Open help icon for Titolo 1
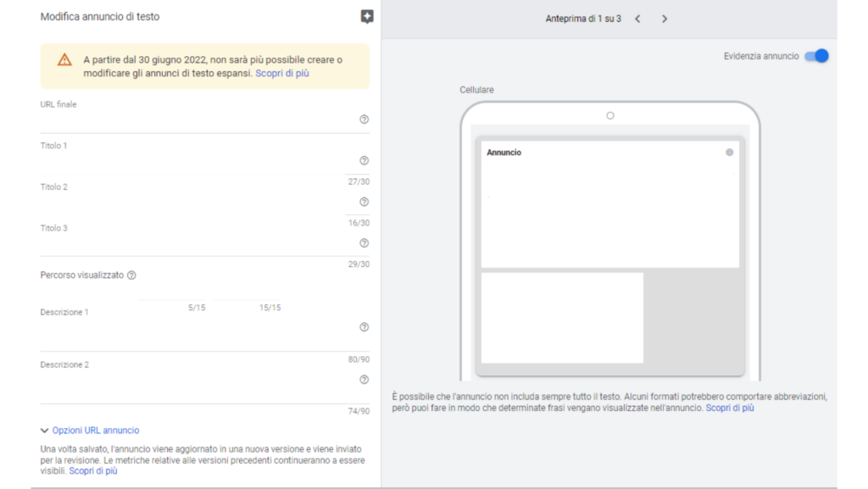 point(364,160)
